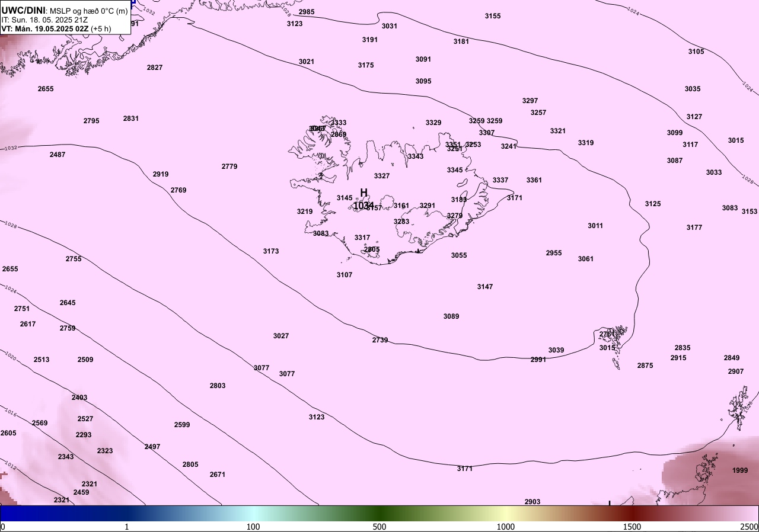This screenshot has height=532, width=759.
Task: Click the height value 2803
Action: pyautogui.click(x=218, y=386)
